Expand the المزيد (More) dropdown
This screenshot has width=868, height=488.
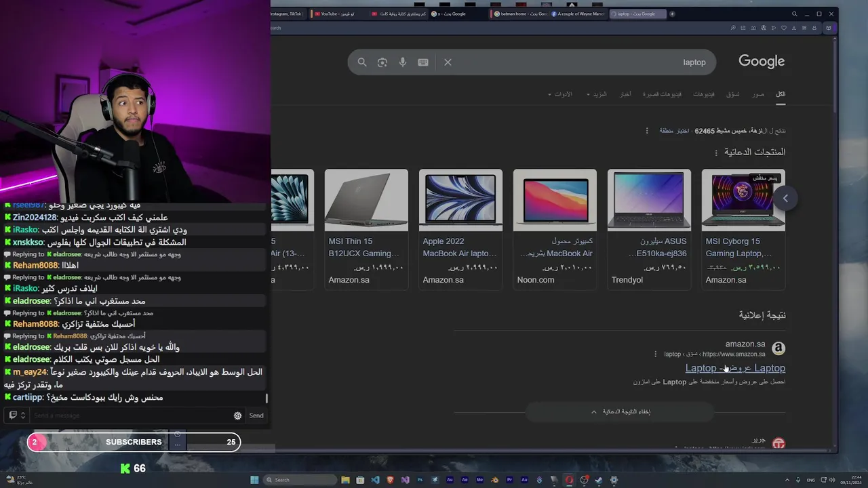point(597,94)
